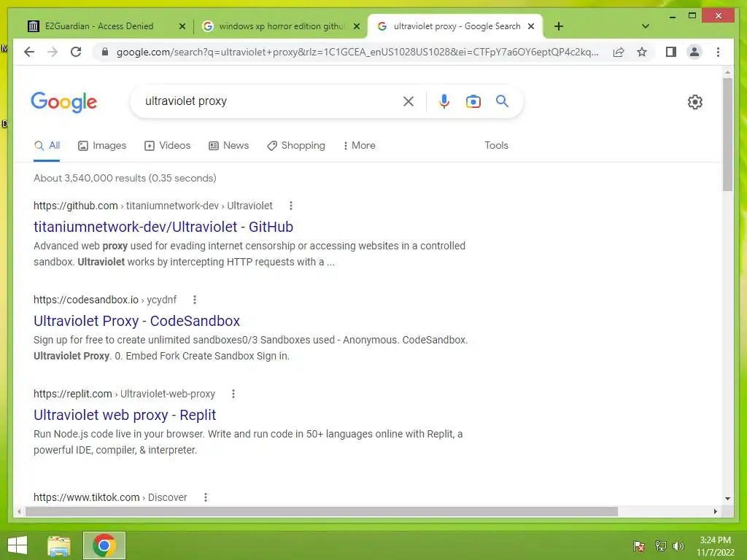Submit search using the magnifier icon

point(502,101)
